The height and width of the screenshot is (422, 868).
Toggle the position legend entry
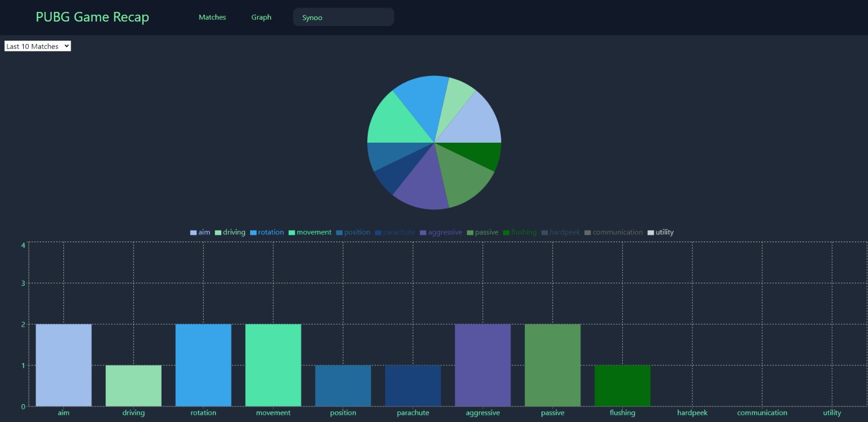pos(353,232)
